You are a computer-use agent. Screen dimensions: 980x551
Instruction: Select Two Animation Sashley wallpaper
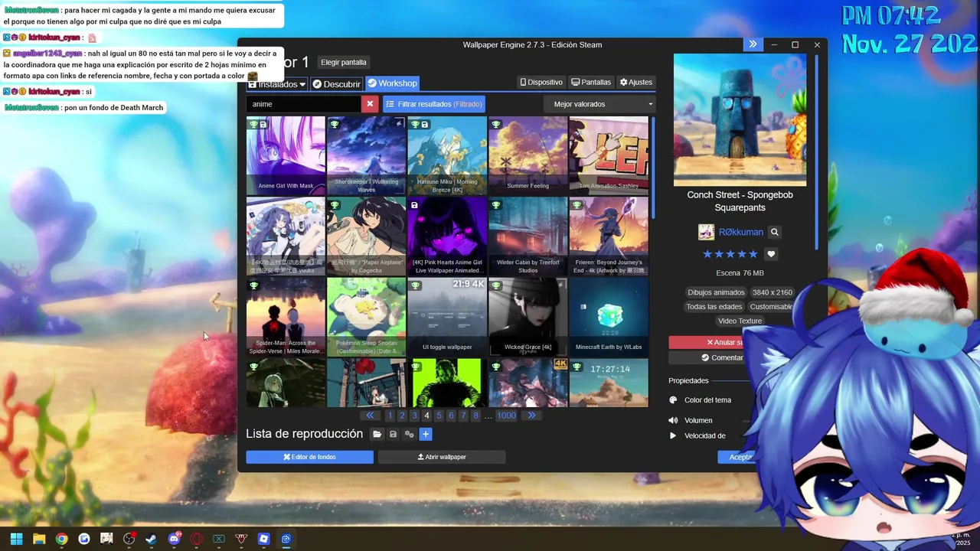[609, 155]
